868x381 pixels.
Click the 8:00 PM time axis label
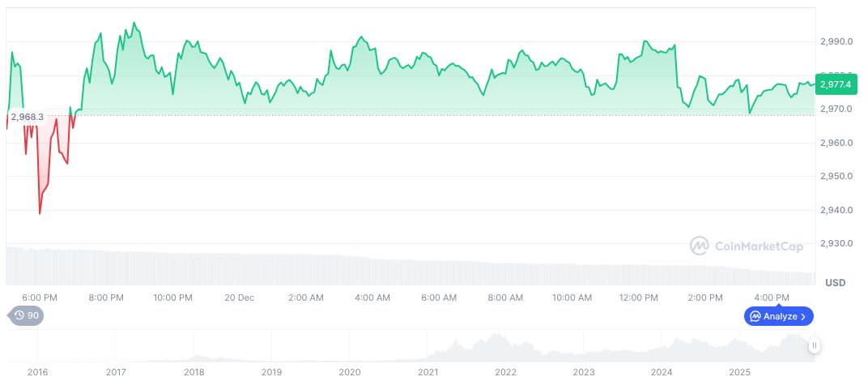point(106,298)
